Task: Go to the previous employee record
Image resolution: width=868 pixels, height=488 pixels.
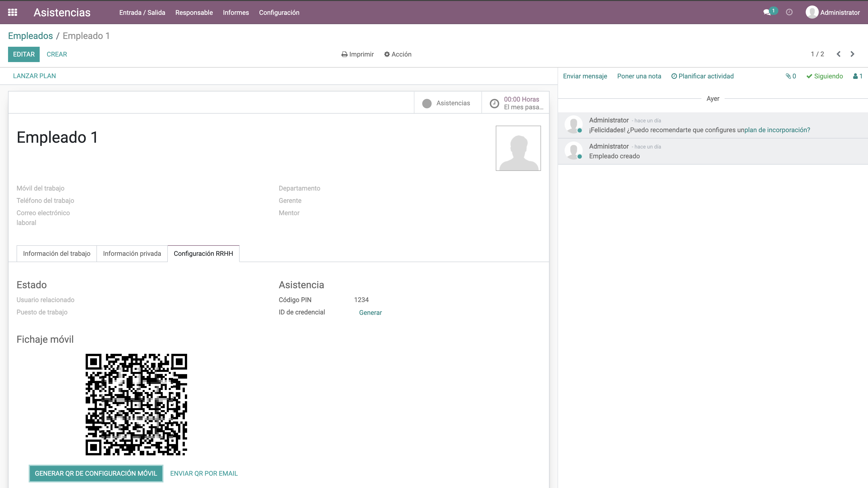Action: tap(839, 54)
